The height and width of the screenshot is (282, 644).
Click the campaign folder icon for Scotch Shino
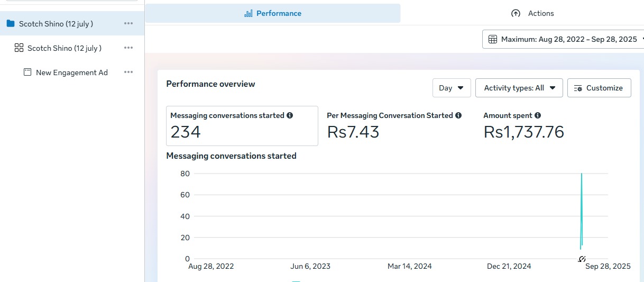tap(11, 24)
